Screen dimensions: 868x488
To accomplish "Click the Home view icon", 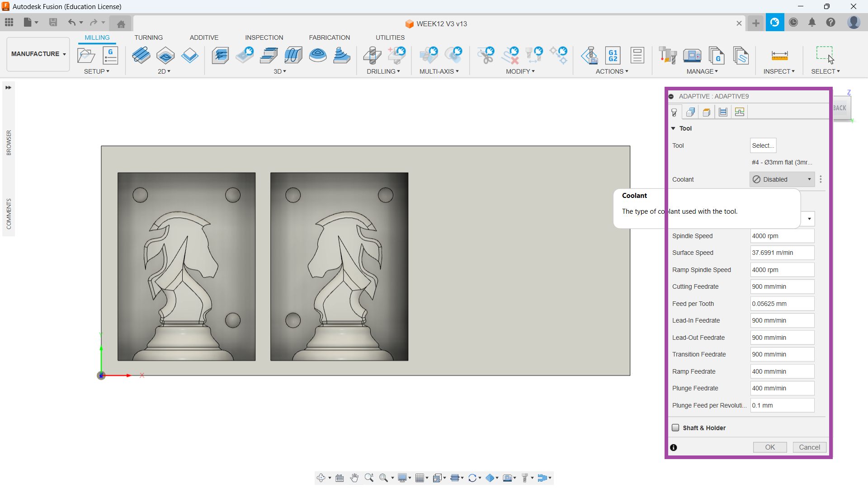I will point(121,23).
